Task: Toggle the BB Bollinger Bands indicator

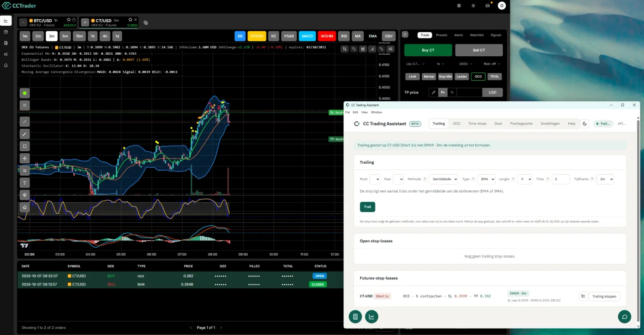Action: (240, 36)
